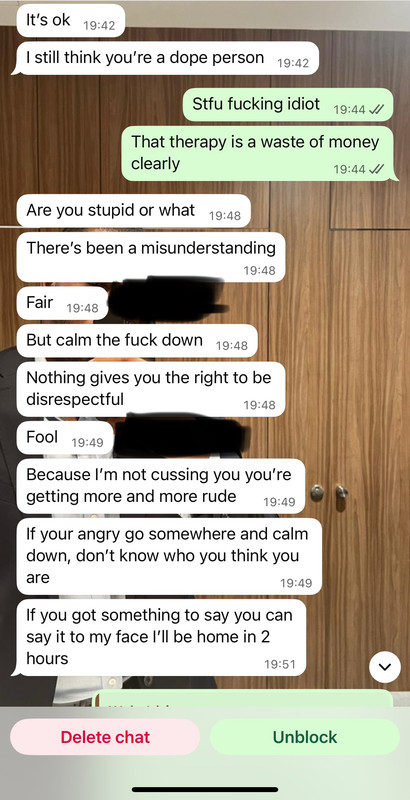The height and width of the screenshot is (800, 410).
Task: Select sent 'That therapy is a waste' bubble
Action: pos(260,153)
